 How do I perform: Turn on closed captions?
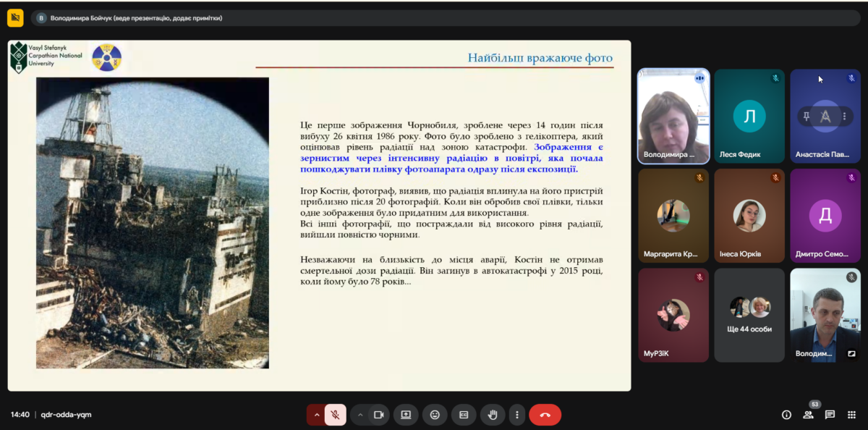coord(464,415)
